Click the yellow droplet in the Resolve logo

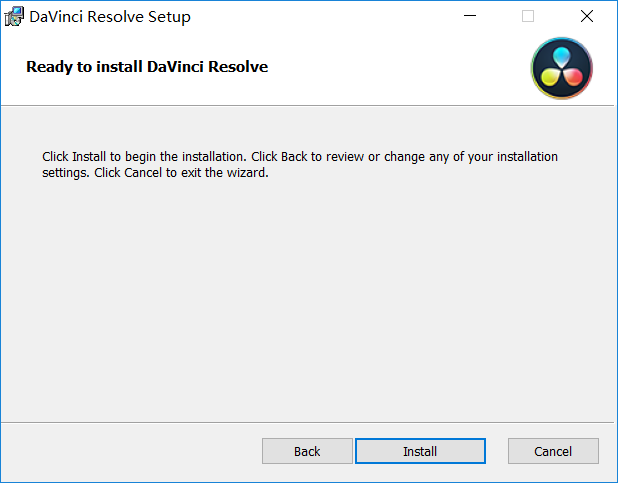click(x=550, y=76)
